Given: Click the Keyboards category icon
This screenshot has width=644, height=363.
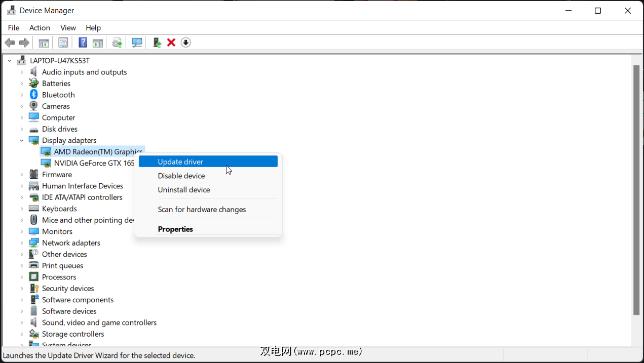Looking at the screenshot, I should (34, 209).
